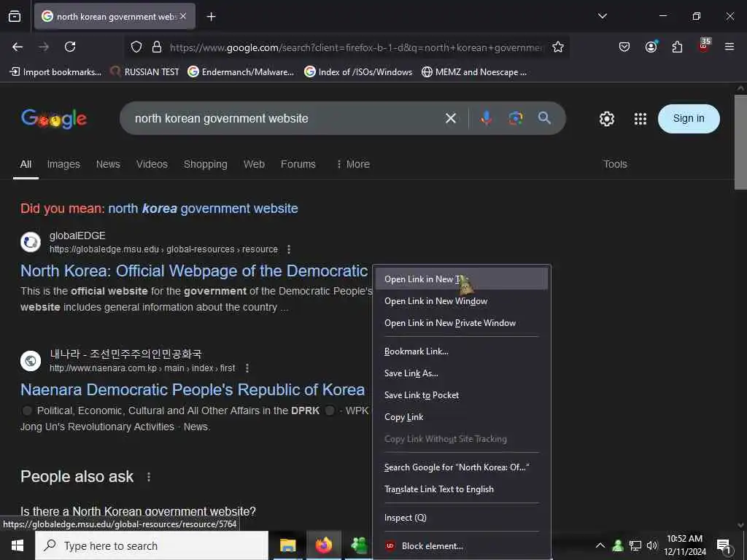Open three-dot menu beside globalEDGE result
747x560 pixels.
coord(289,249)
